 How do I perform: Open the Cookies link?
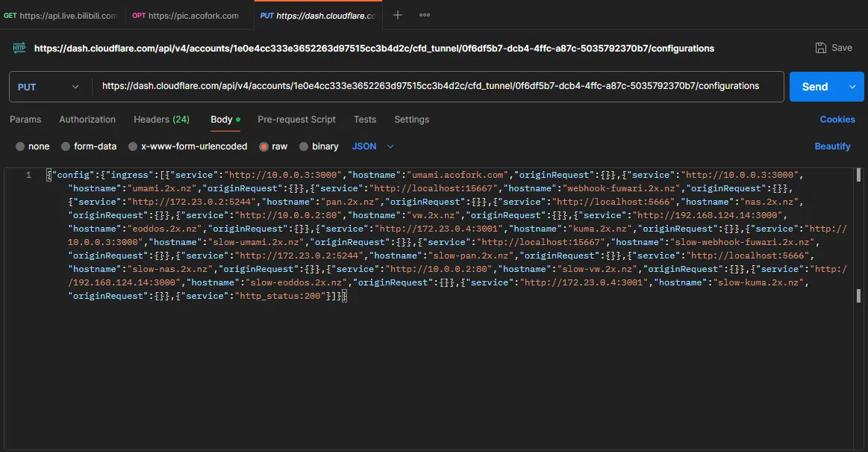(x=837, y=120)
